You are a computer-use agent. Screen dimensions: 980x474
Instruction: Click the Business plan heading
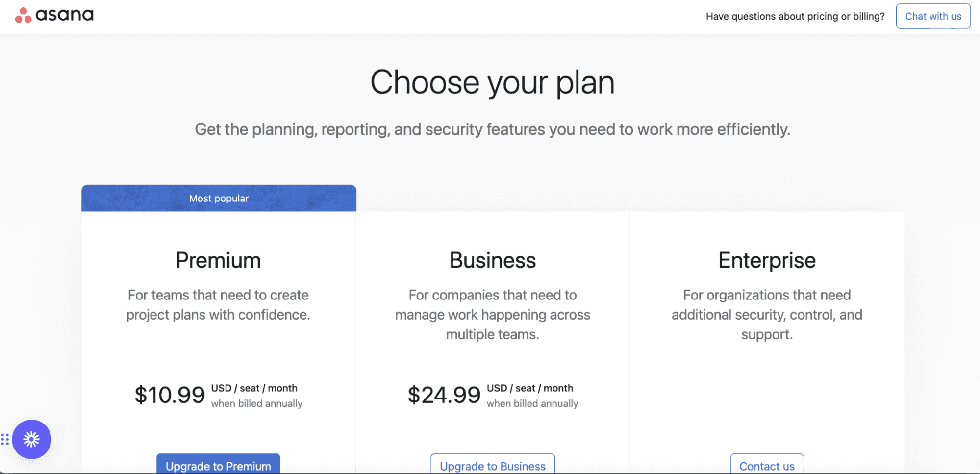coord(492,260)
